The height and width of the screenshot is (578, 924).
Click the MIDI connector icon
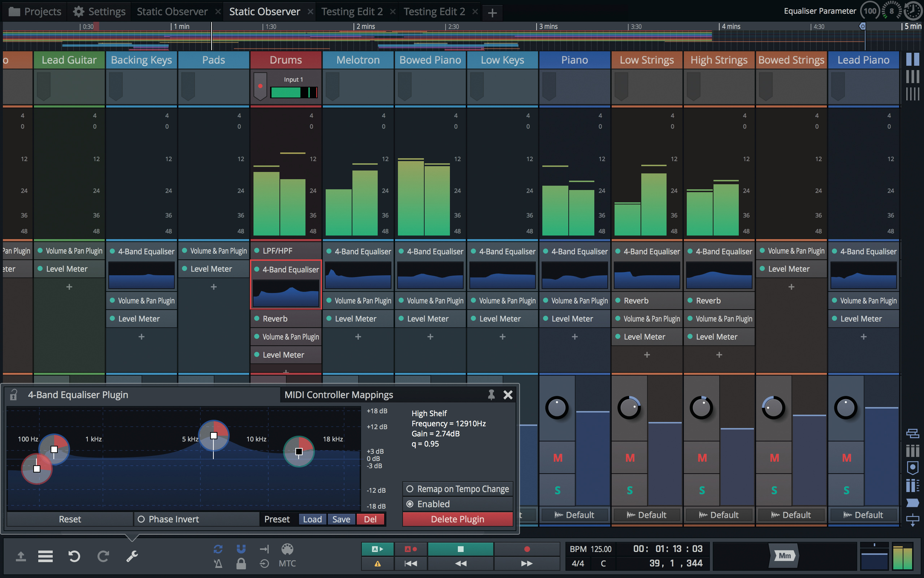287,549
